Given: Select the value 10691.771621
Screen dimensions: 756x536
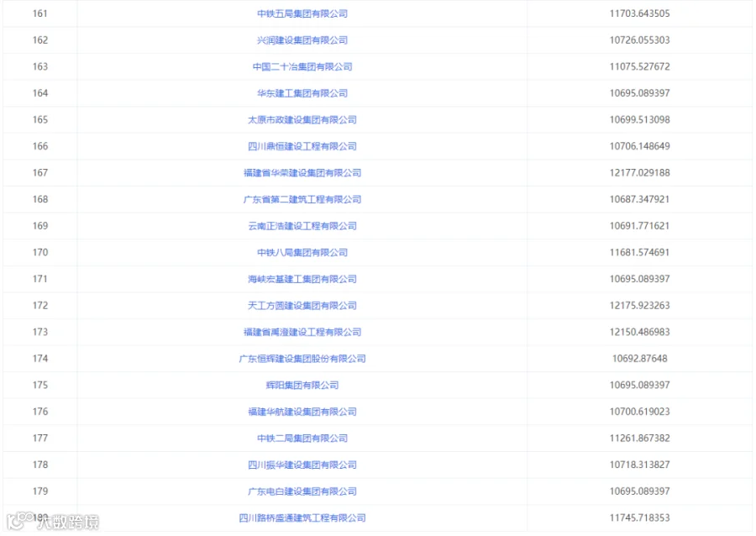Looking at the screenshot, I should pos(639,226).
